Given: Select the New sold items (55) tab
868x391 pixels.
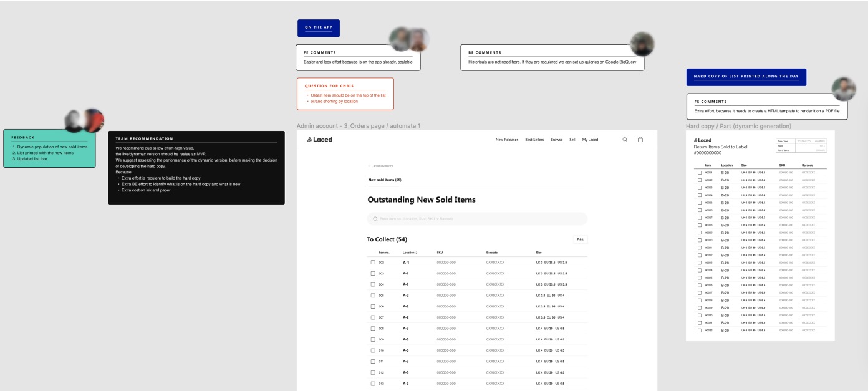Looking at the screenshot, I should pos(385,180).
